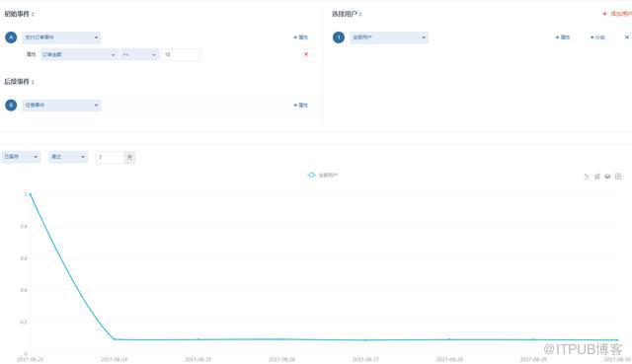Image resolution: width=632 pixels, height=364 pixels.
Task: Add attribute to initial event A
Action: (x=300, y=37)
